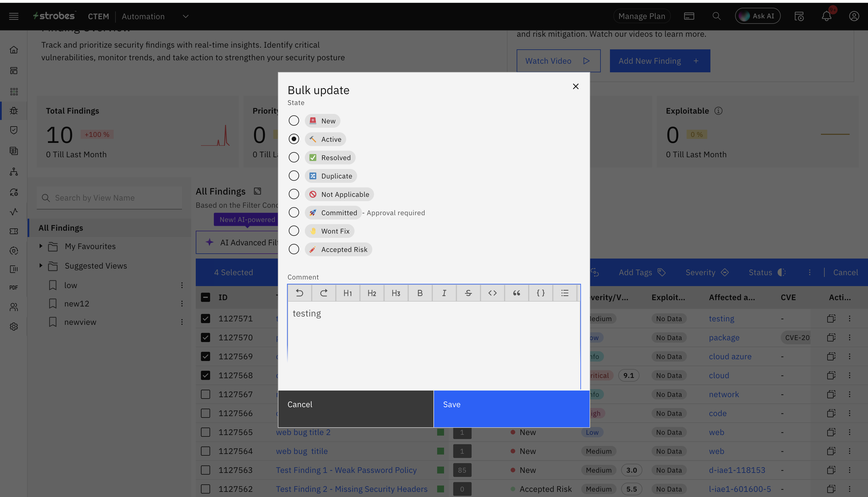Insert bullet list in comment editor
This screenshot has height=497, width=868.
[x=564, y=293]
